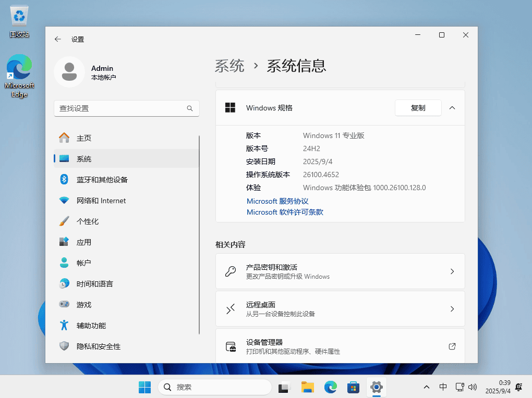Image resolution: width=532 pixels, height=398 pixels.
Task: Click the search magnifier icon in the 查找设置 box
Action: pyautogui.click(x=190, y=108)
